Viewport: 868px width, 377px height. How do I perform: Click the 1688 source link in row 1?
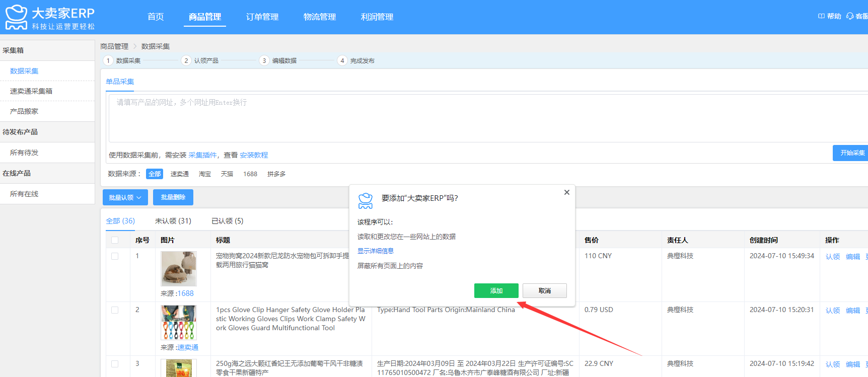[185, 293]
